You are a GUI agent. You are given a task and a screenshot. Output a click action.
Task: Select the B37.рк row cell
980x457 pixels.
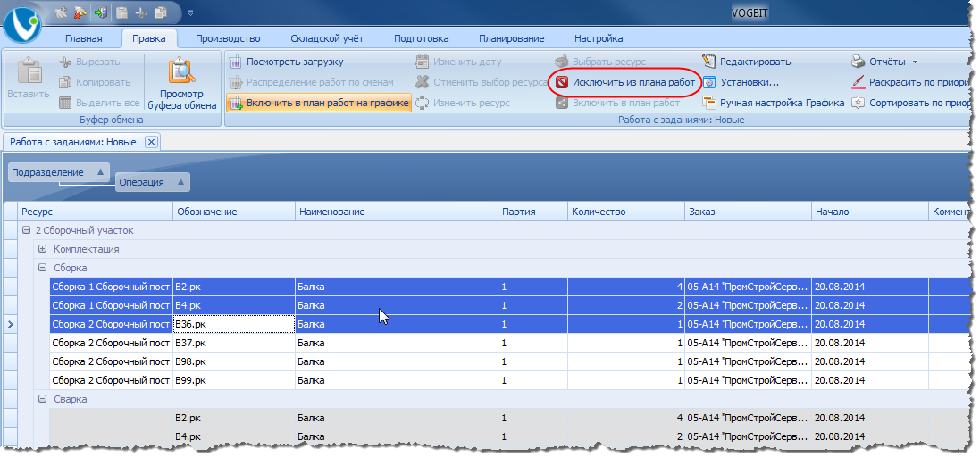234,343
